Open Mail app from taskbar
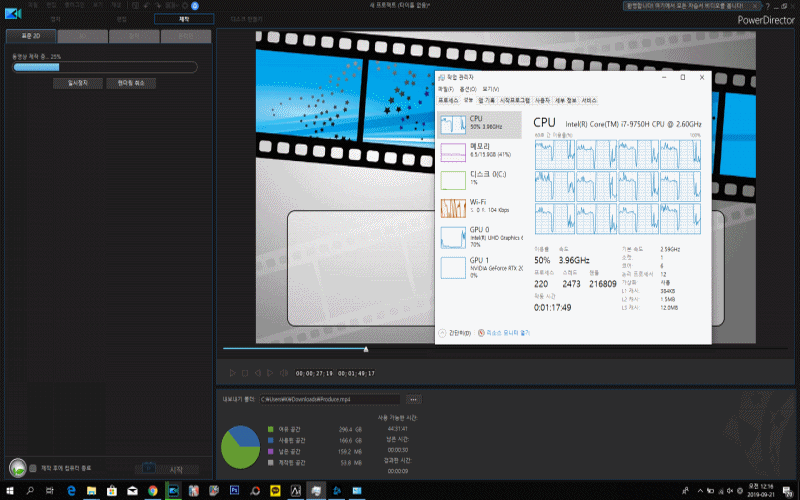This screenshot has width=800, height=500. (132, 491)
